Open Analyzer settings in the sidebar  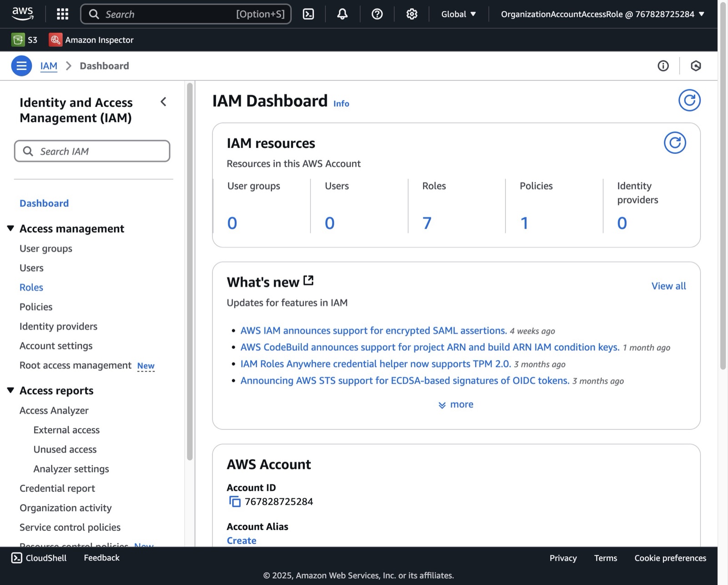point(71,469)
